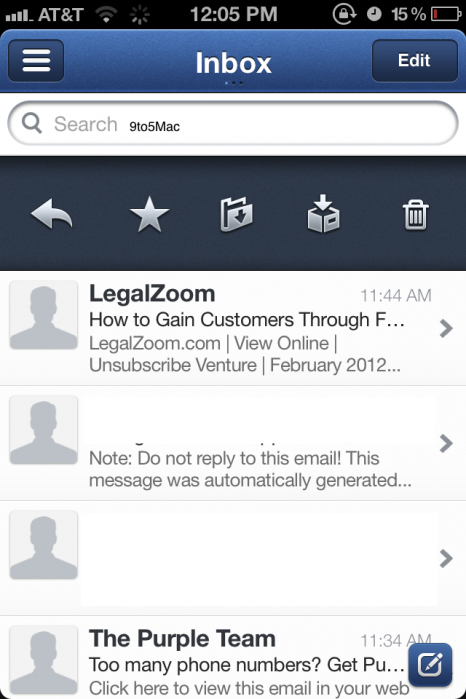Tap the Edit button
This screenshot has width=466, height=699.
pos(415,61)
